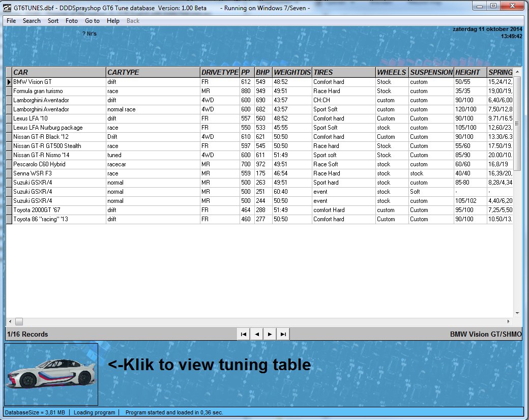The width and height of the screenshot is (529, 420).
Task: Click the 'Loading program' status entry
Action: point(95,412)
